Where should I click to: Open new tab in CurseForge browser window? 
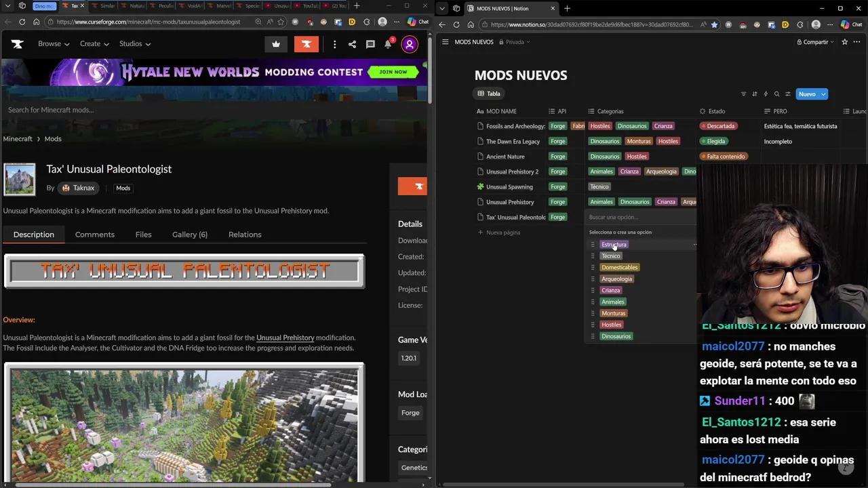coord(357,6)
